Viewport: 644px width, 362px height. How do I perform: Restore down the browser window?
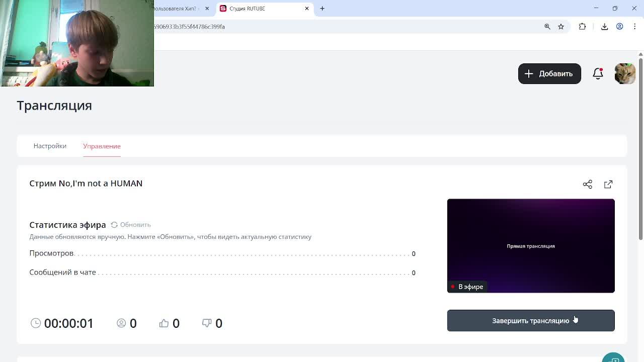pos(615,8)
